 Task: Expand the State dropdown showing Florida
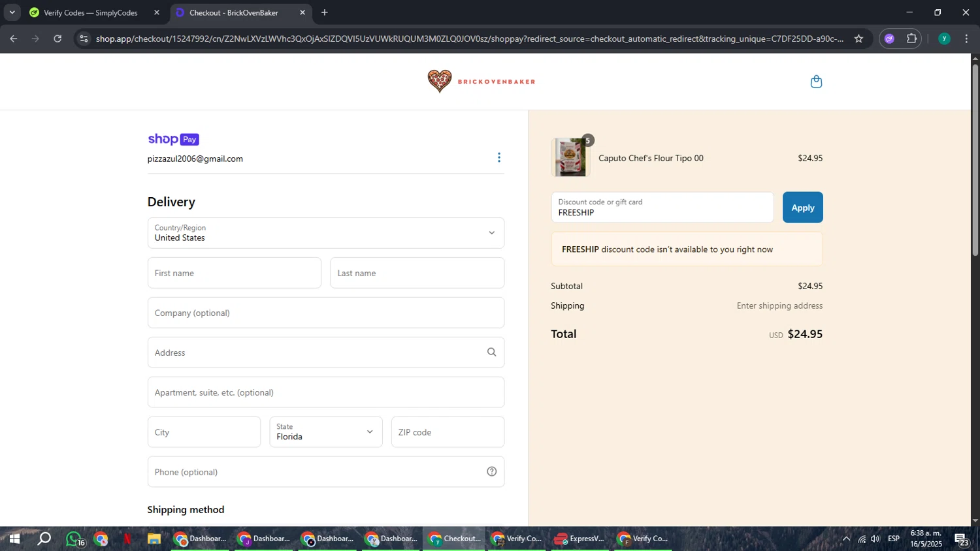point(326,432)
